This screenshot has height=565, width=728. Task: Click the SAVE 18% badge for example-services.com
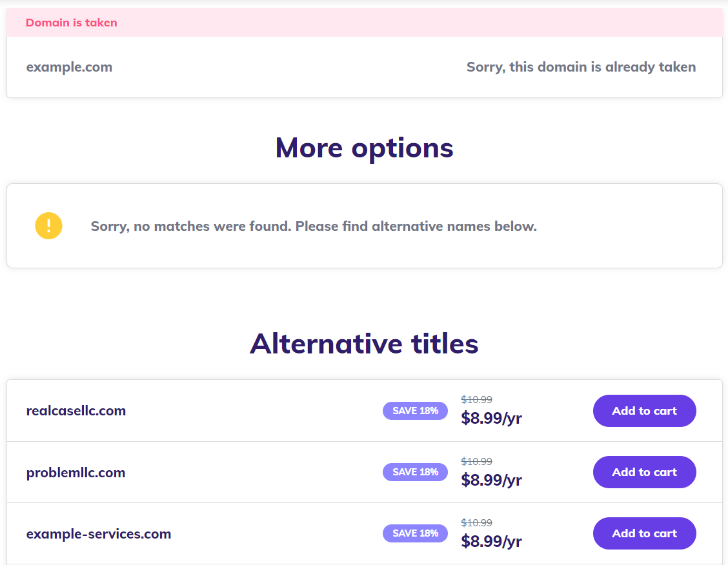pyautogui.click(x=415, y=533)
